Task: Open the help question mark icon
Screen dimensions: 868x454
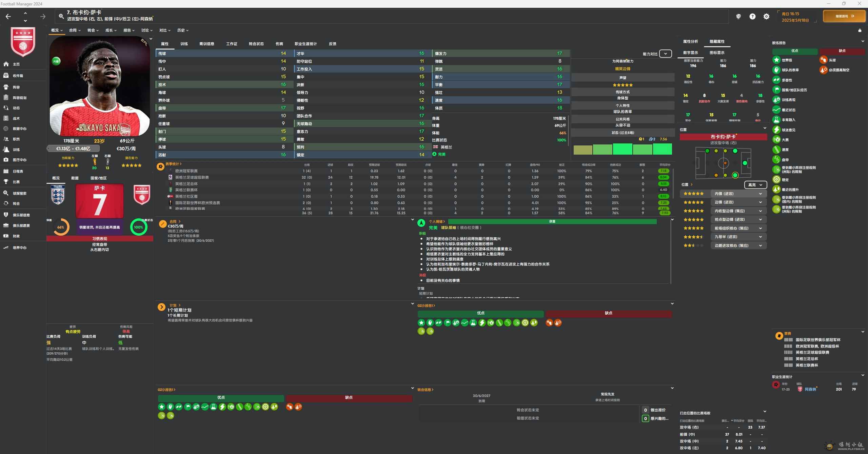Action: [752, 16]
